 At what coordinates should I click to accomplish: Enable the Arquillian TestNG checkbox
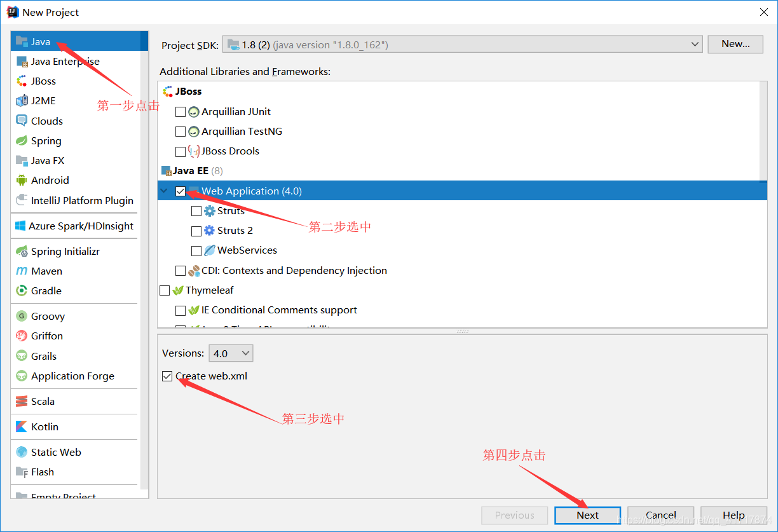[x=181, y=132]
